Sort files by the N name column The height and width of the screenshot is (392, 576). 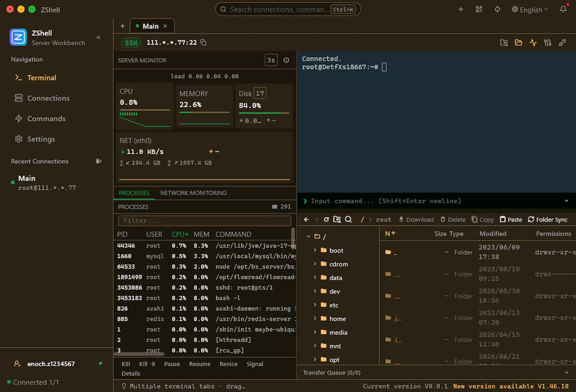click(x=390, y=233)
